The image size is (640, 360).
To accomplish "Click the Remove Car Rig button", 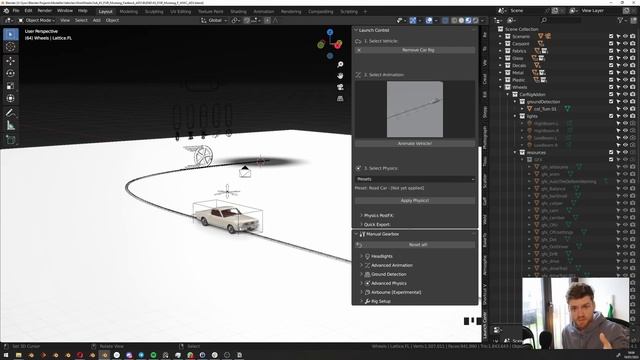I will click(415, 50).
